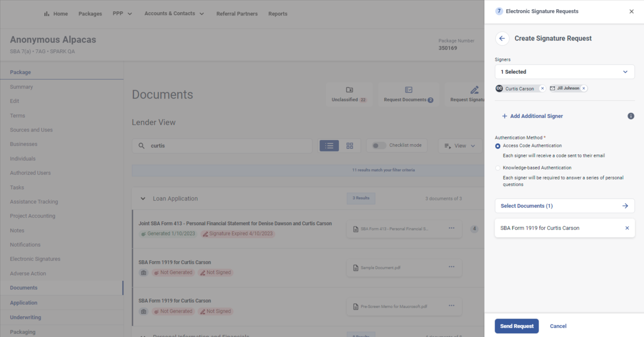Open Individuals in the sidebar
The image size is (644, 337).
click(23, 159)
